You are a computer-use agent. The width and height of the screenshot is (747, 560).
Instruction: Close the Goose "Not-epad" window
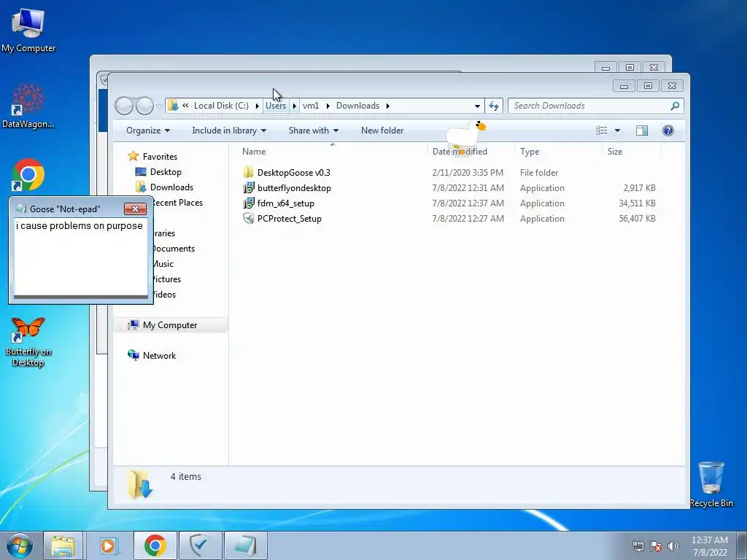point(135,209)
